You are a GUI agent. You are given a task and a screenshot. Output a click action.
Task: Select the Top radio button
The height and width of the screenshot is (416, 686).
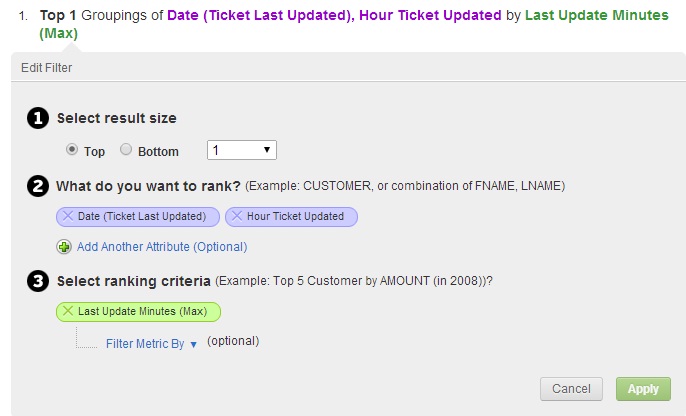[x=72, y=150]
